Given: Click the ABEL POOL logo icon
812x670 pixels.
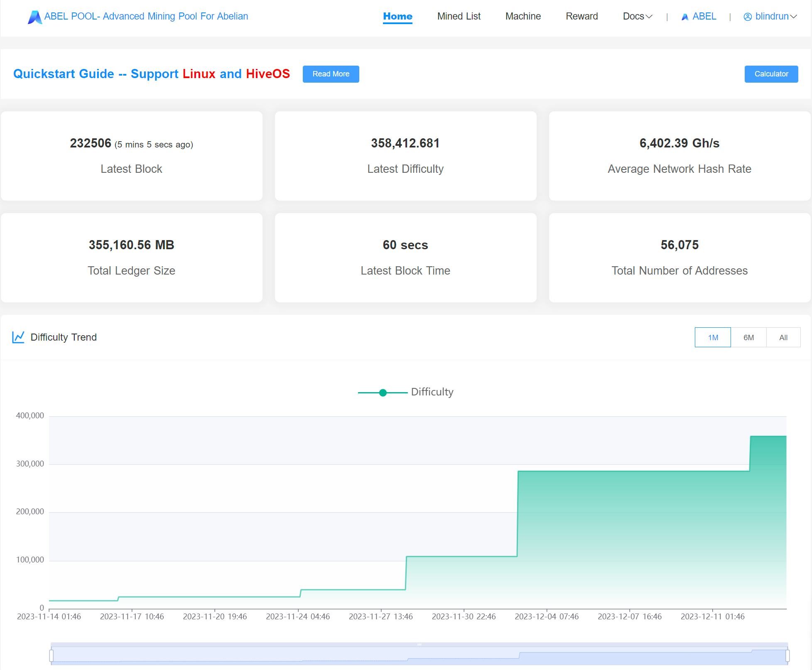Looking at the screenshot, I should [35, 17].
